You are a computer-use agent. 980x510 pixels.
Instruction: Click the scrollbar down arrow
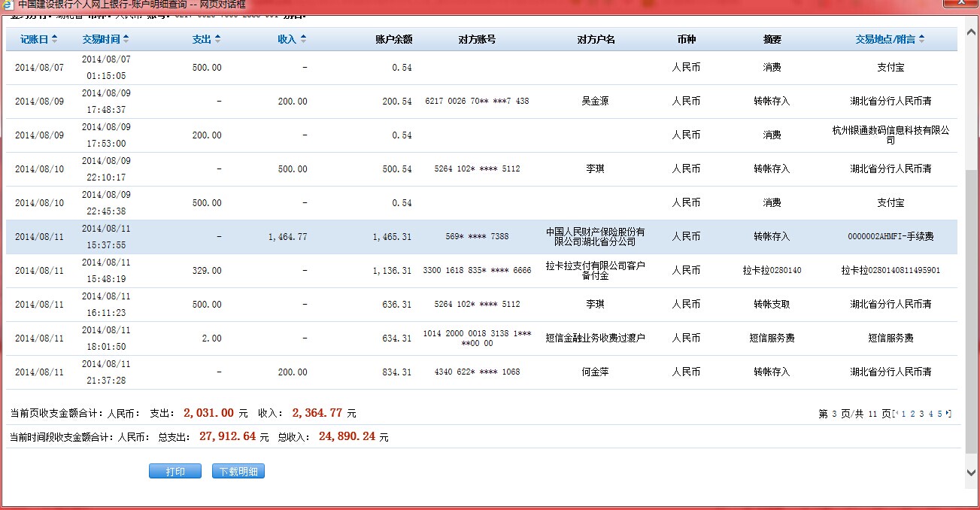pyautogui.click(x=971, y=472)
